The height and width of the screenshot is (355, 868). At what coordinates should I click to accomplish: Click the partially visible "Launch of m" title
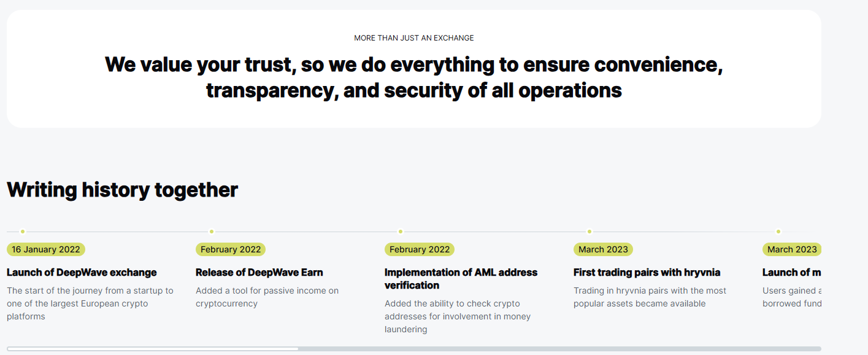pyautogui.click(x=791, y=272)
